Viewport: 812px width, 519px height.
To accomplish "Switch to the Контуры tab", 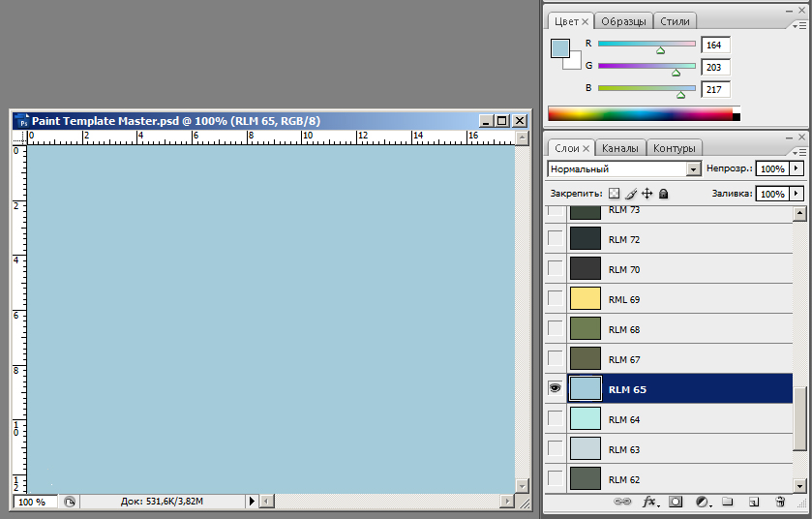I will point(674,149).
